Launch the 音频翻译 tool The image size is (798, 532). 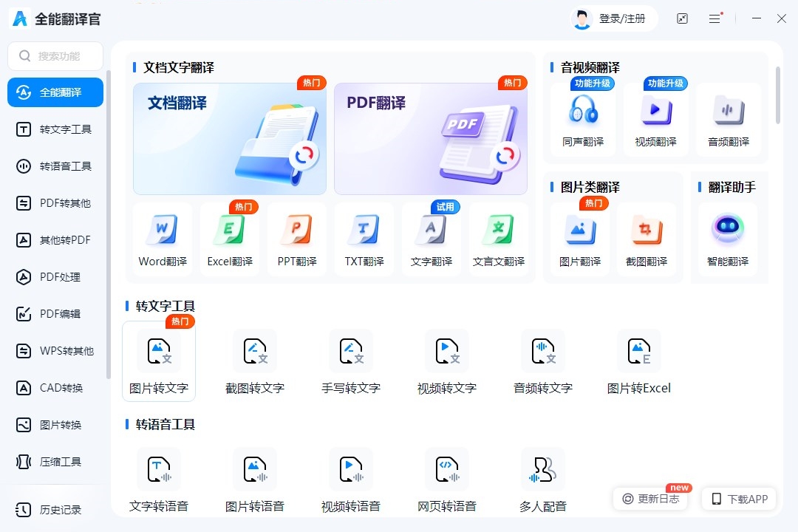coord(729,119)
